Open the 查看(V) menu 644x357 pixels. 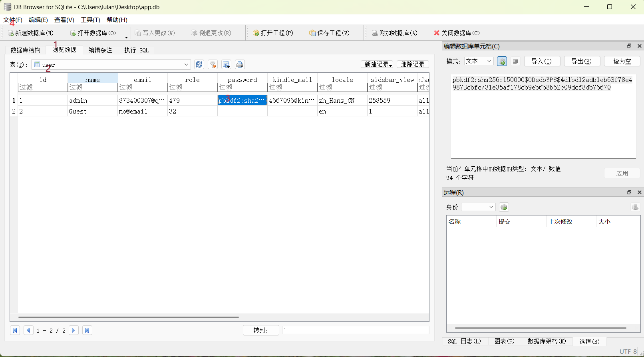pyautogui.click(x=64, y=20)
